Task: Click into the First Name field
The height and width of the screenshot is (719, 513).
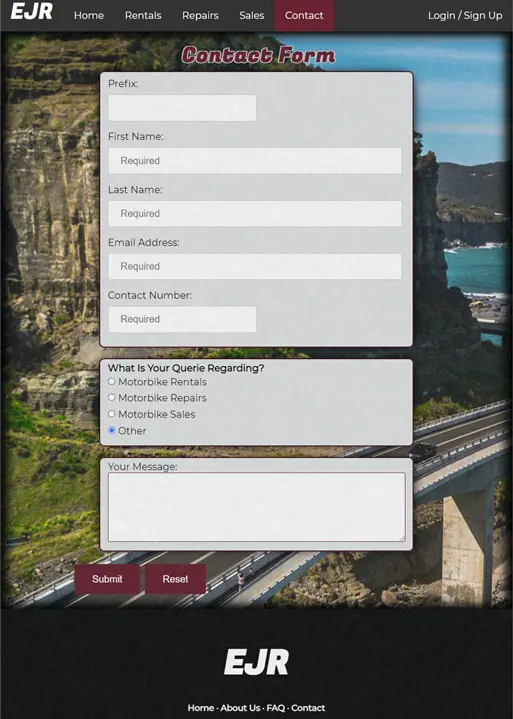Action: [x=255, y=160]
